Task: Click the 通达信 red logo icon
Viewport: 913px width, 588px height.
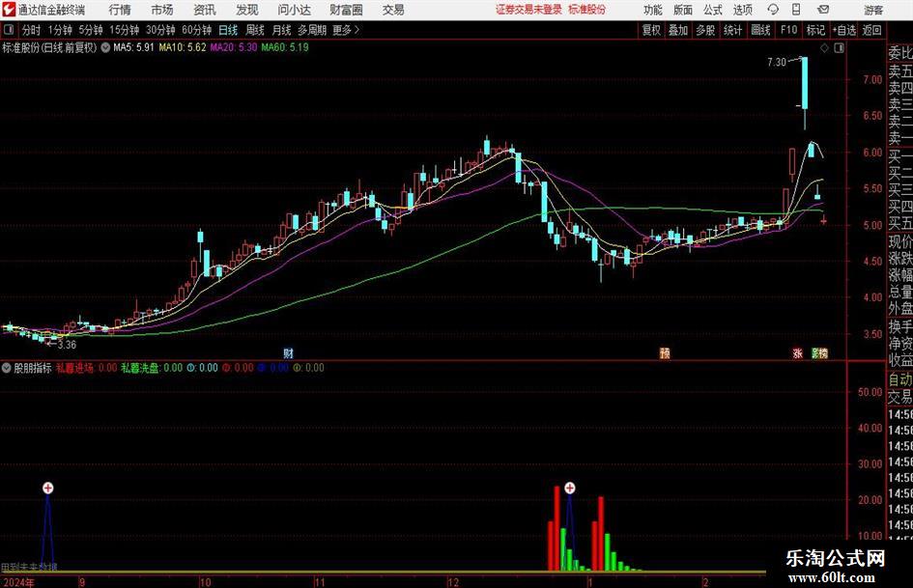Action: pos(9,10)
